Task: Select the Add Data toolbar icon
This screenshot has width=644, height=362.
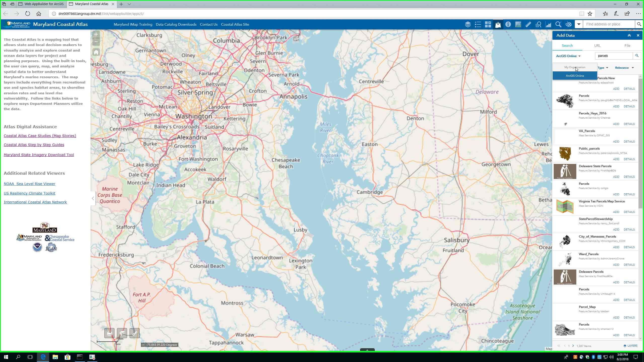Action: pos(498,24)
